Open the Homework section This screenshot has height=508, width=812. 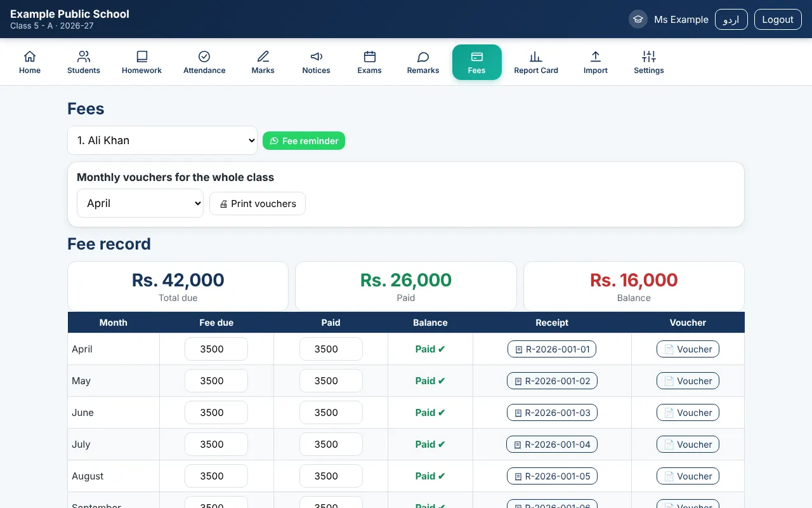(x=141, y=62)
